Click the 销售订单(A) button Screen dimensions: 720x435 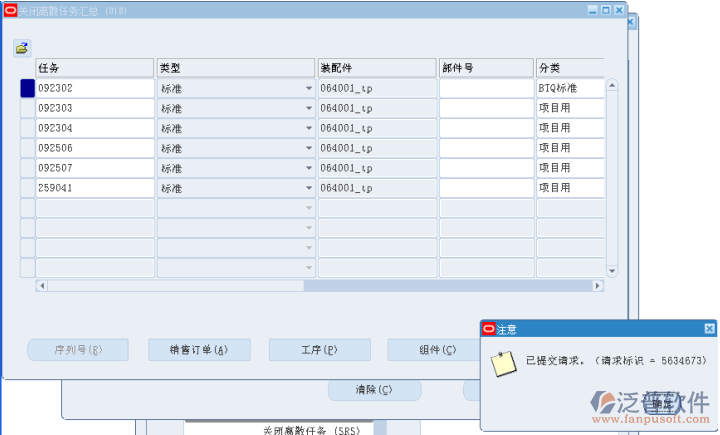tap(199, 349)
